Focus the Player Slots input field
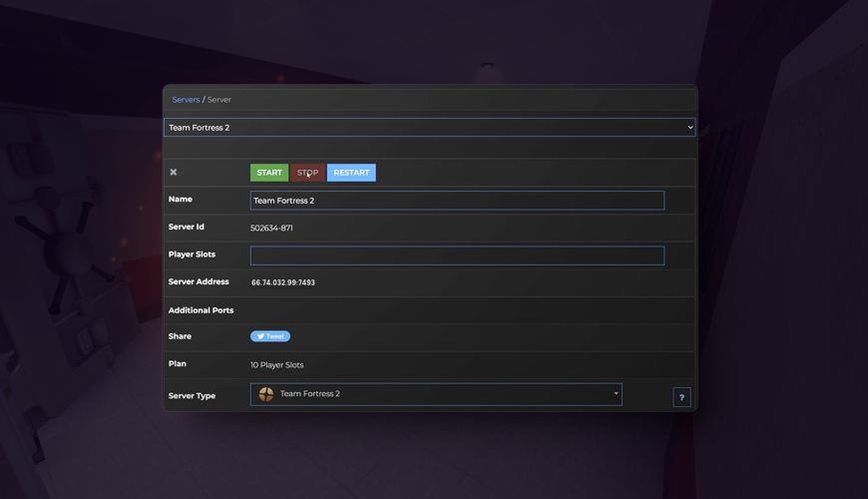 click(x=457, y=255)
